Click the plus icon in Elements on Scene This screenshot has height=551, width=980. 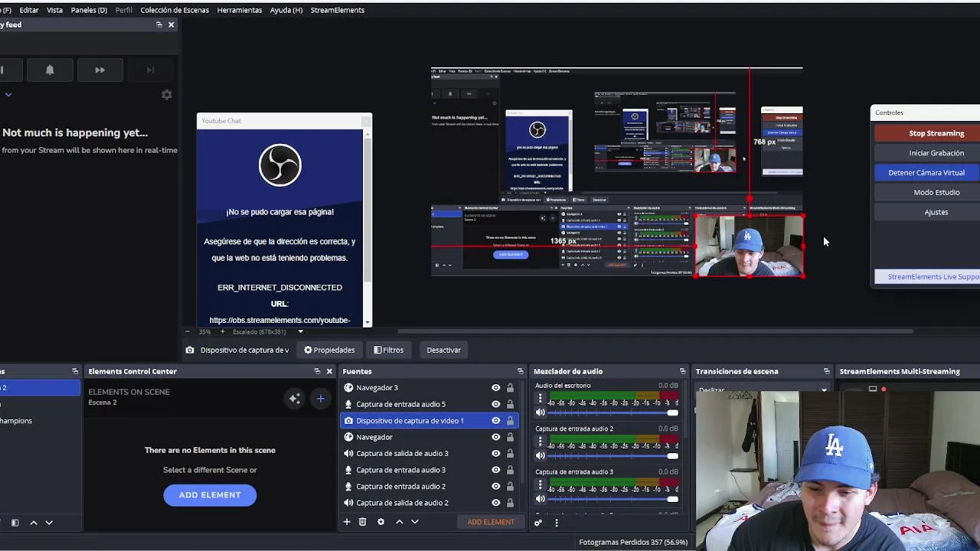point(321,398)
